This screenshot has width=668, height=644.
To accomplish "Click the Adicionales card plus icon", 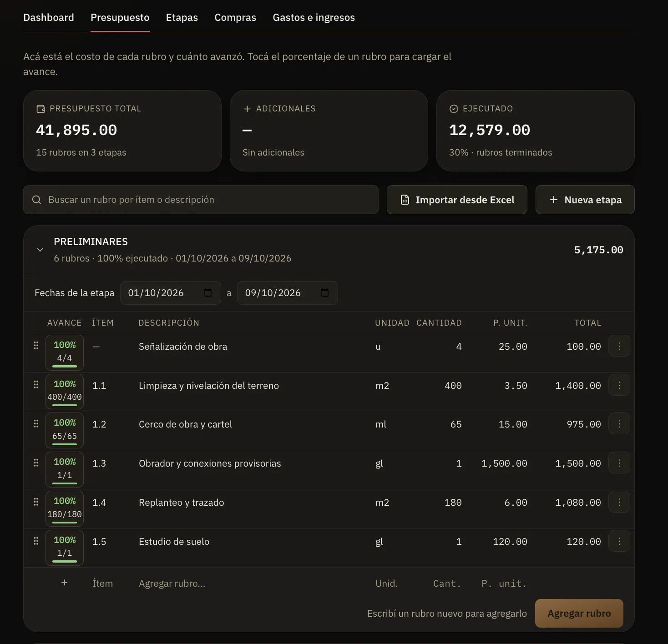I will point(247,109).
